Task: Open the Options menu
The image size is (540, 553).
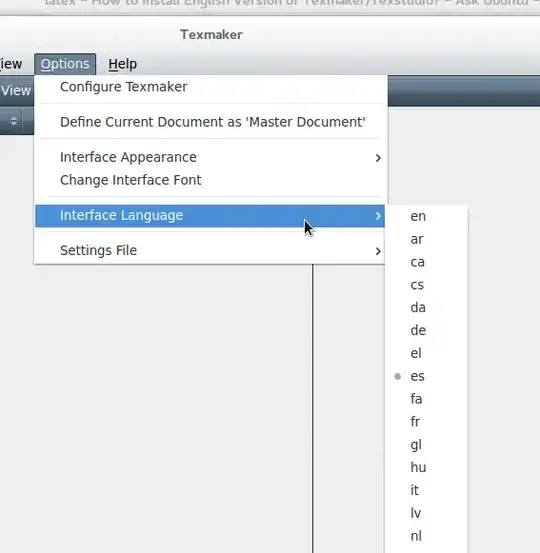Action: pyautogui.click(x=65, y=64)
